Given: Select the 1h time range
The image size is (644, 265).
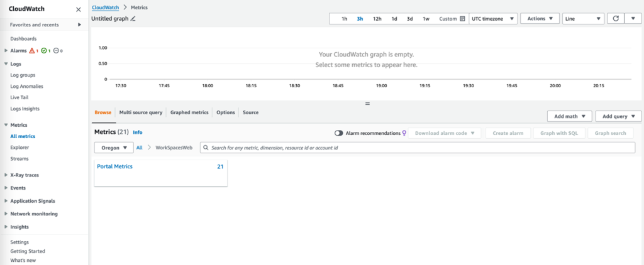Looking at the screenshot, I should [x=345, y=19].
